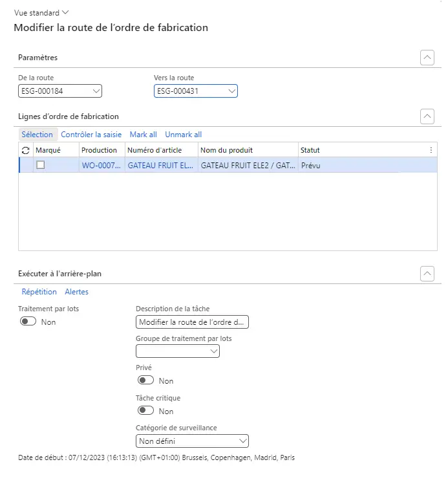Toggle the Privé switch
Viewport: 448px width, 495px height.
145,380
